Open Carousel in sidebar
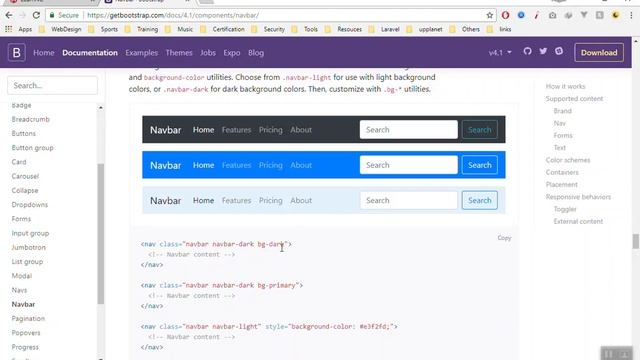The image size is (640, 360). click(25, 176)
